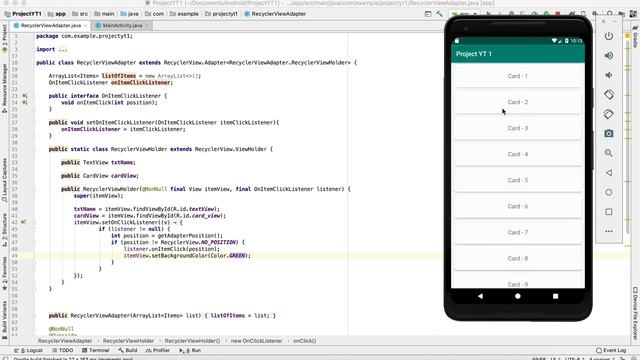
Task: Click the emulator sidebar back triangle
Action: click(609, 173)
